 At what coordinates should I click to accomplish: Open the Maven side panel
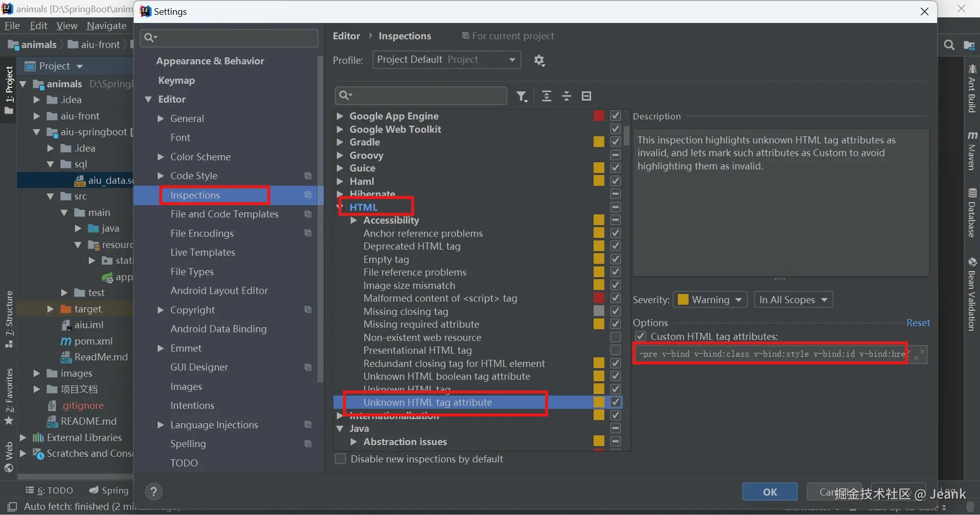(x=972, y=150)
